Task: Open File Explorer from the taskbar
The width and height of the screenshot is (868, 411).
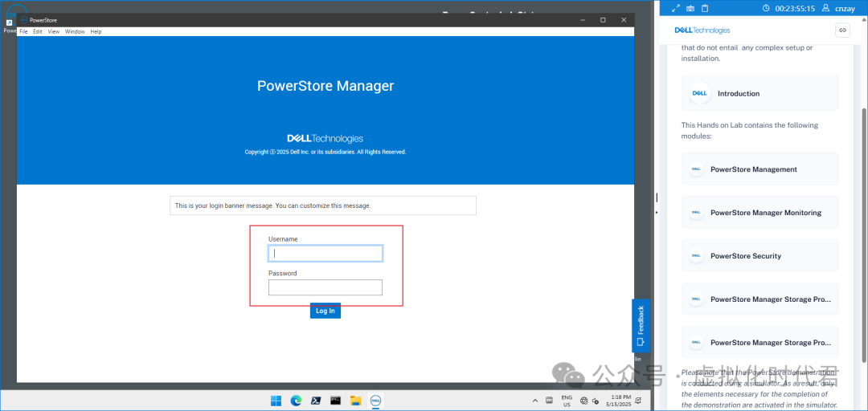Action: pyautogui.click(x=355, y=401)
